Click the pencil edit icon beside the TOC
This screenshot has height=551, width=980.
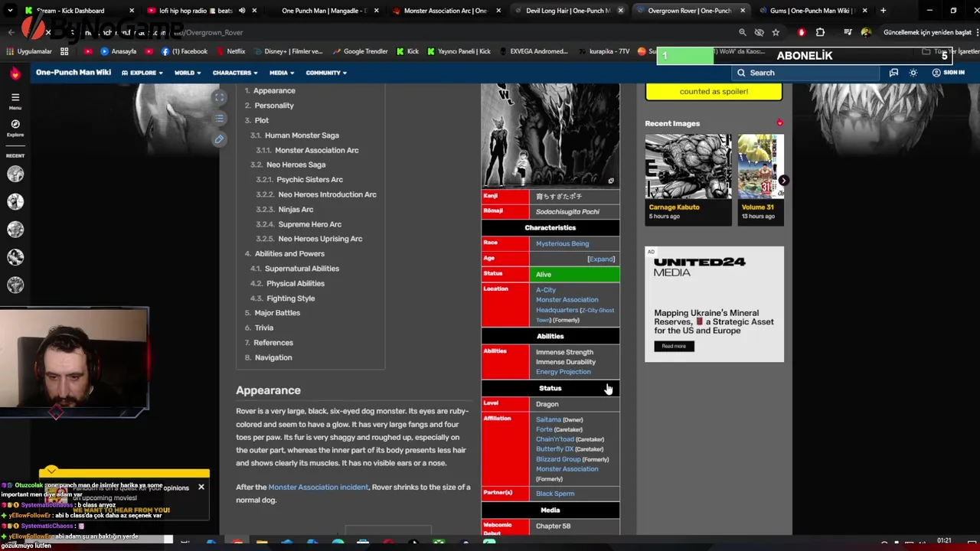[219, 139]
